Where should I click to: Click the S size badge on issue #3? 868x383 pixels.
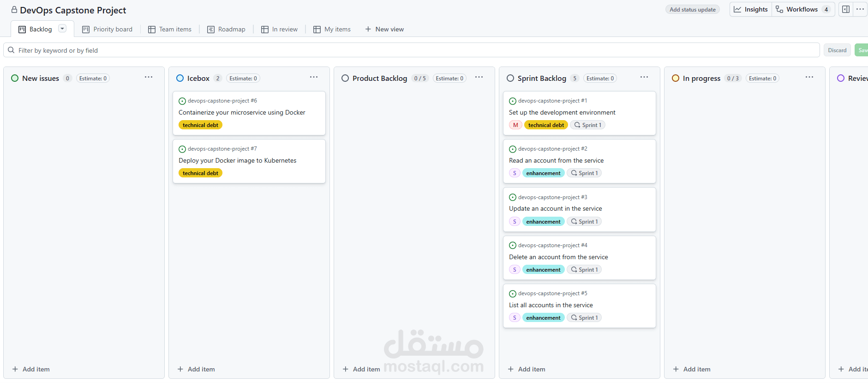pos(515,221)
